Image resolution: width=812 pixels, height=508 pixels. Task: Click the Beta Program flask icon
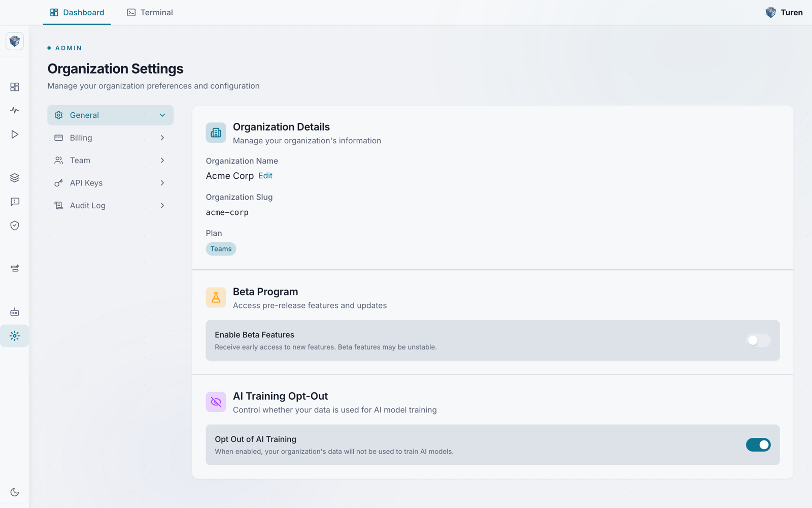pyautogui.click(x=216, y=298)
